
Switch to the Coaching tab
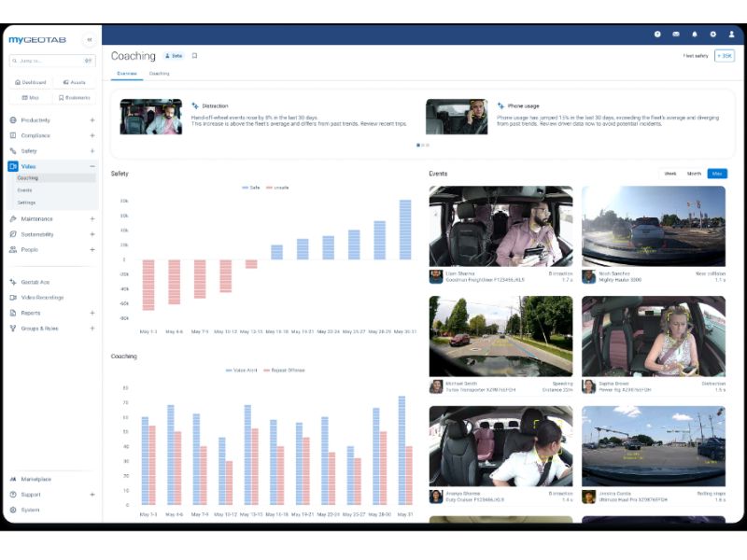click(x=160, y=73)
